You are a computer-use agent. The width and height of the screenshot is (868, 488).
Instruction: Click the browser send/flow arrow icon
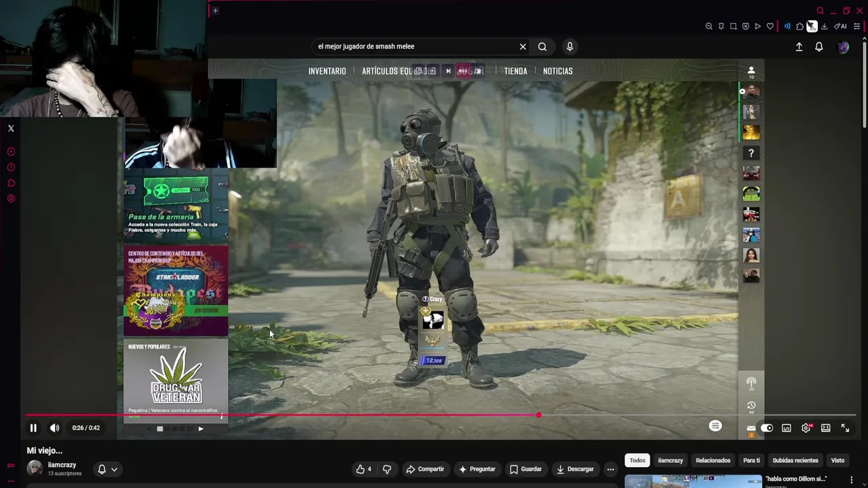click(x=757, y=26)
